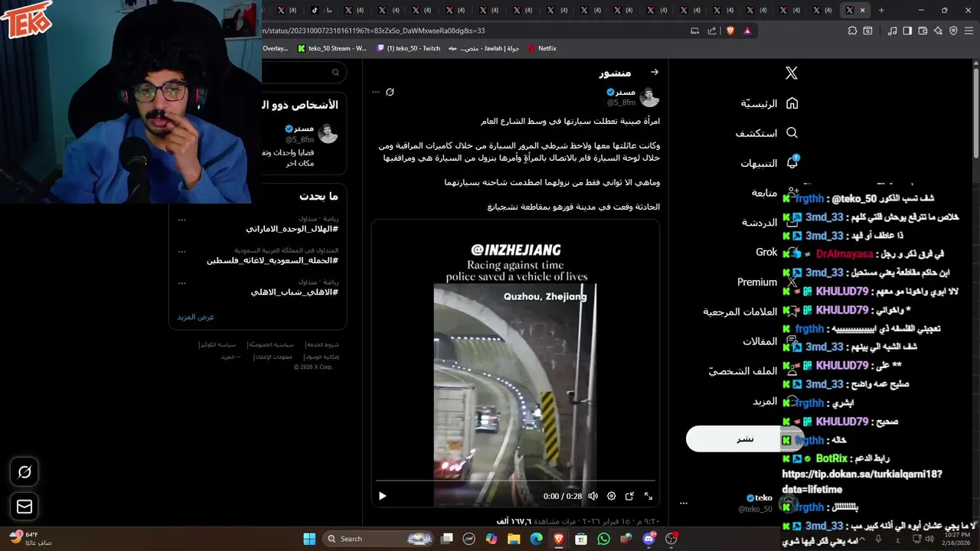Open Leo AI sparkle icon
This screenshot has height=551, width=980.
click(938, 31)
